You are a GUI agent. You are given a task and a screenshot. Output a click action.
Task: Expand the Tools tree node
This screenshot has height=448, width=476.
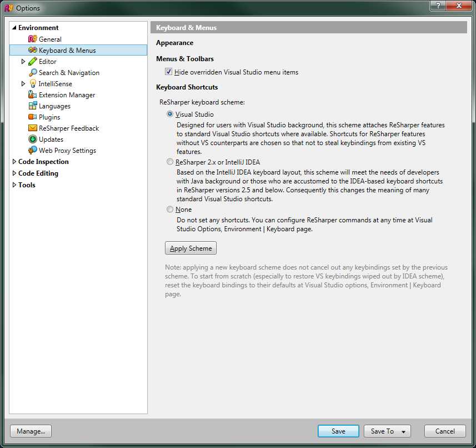pyautogui.click(x=14, y=185)
